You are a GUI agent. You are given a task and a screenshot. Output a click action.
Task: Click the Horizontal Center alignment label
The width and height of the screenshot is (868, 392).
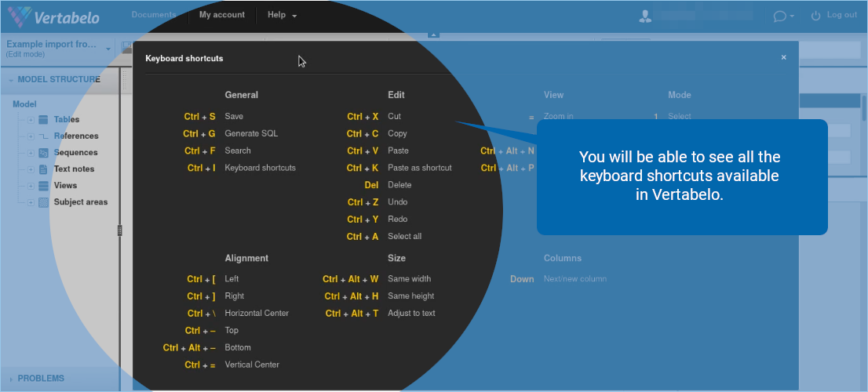257,314
